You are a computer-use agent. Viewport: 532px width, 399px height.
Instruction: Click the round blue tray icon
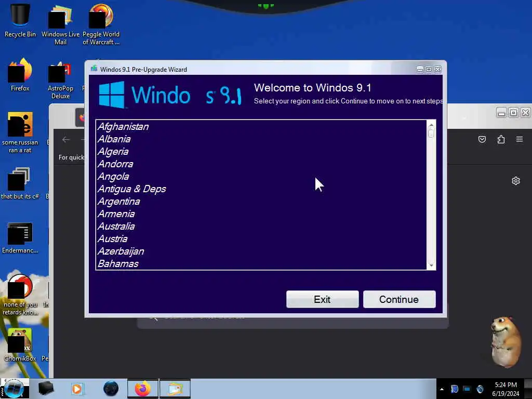(480, 389)
